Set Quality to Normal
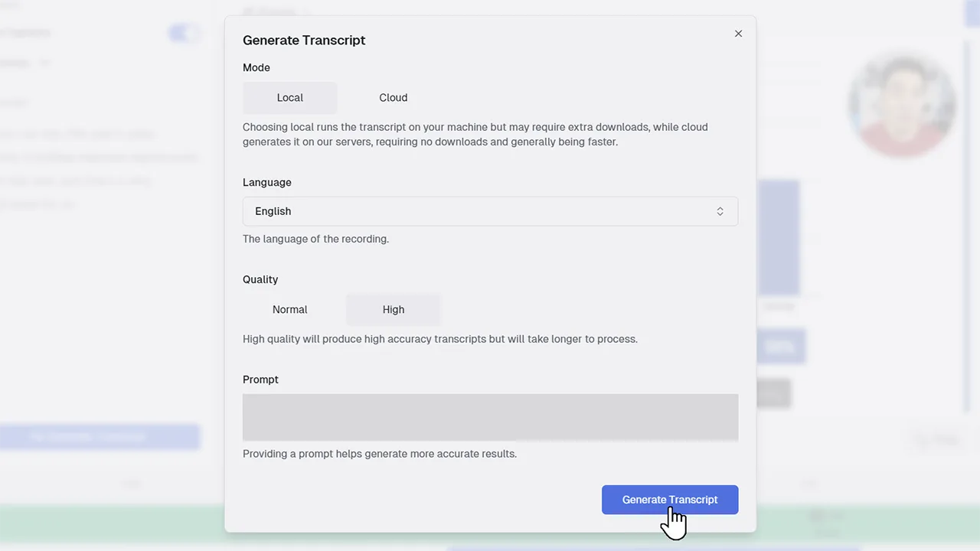980x551 pixels. [289, 309]
